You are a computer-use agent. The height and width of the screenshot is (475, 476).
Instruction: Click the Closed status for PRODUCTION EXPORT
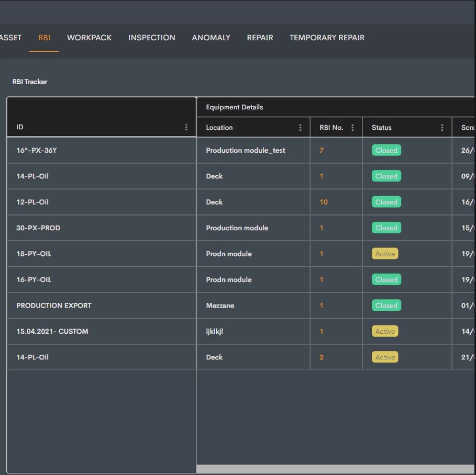(386, 306)
